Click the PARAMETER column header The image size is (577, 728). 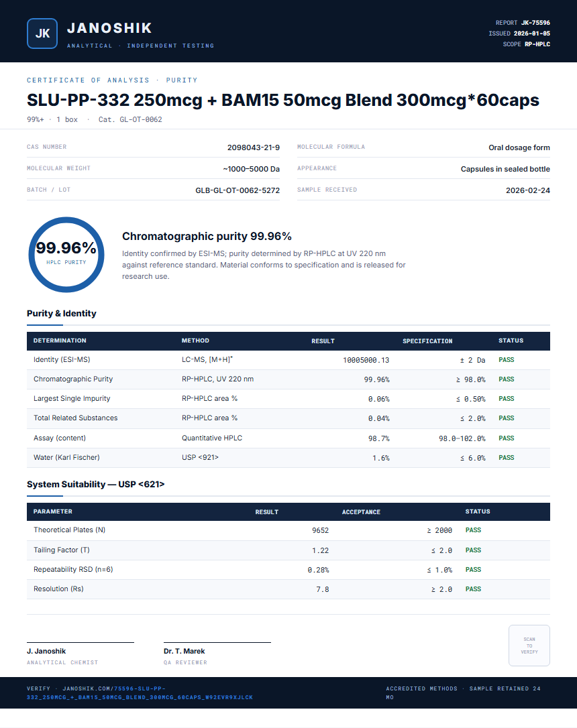pos(52,511)
